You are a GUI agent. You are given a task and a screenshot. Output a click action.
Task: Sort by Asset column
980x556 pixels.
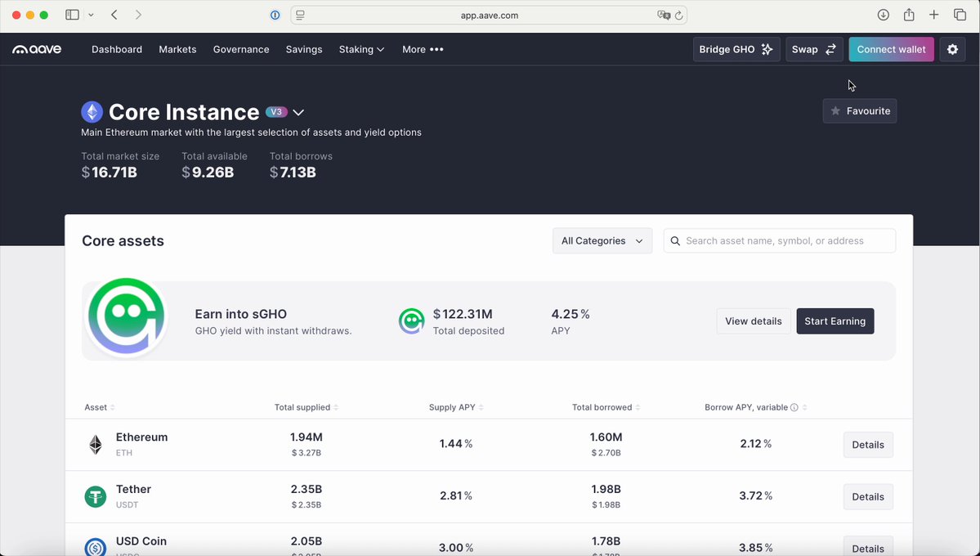(x=100, y=407)
